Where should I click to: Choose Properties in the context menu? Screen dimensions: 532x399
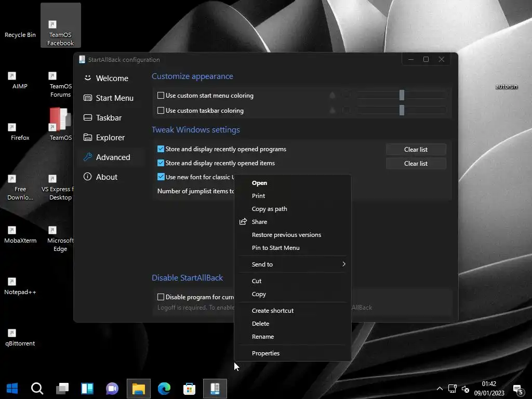pyautogui.click(x=292, y=353)
